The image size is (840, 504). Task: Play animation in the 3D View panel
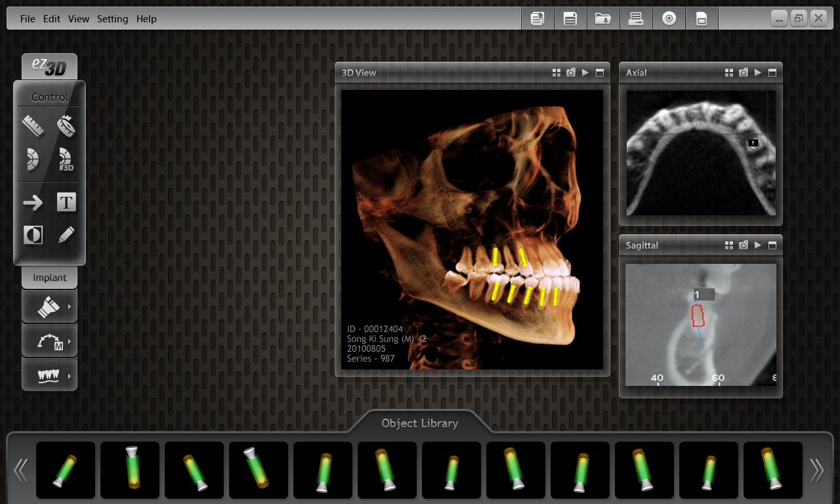[585, 73]
